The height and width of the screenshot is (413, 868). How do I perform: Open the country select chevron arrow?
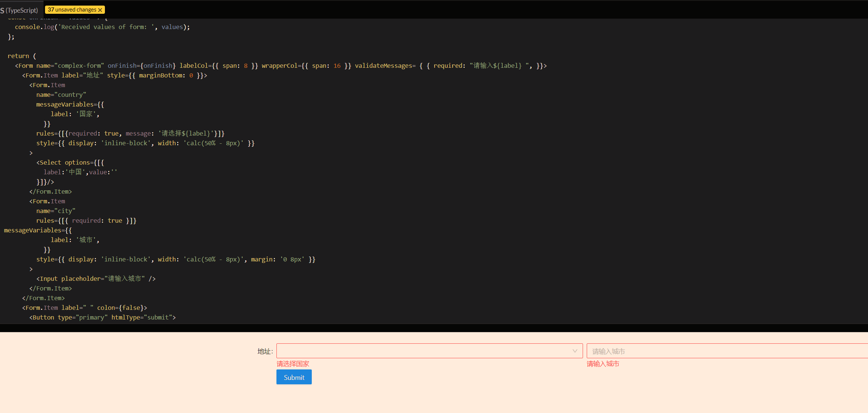point(575,351)
